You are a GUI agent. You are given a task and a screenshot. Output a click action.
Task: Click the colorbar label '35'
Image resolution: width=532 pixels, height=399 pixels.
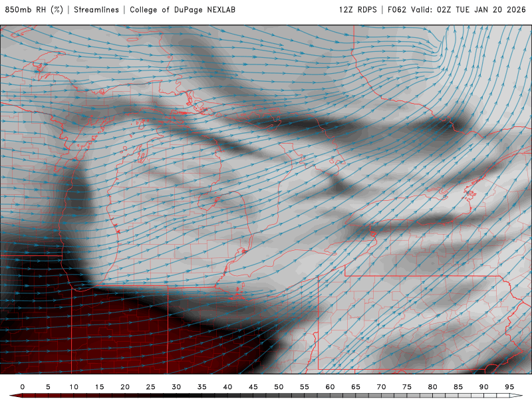point(202,387)
